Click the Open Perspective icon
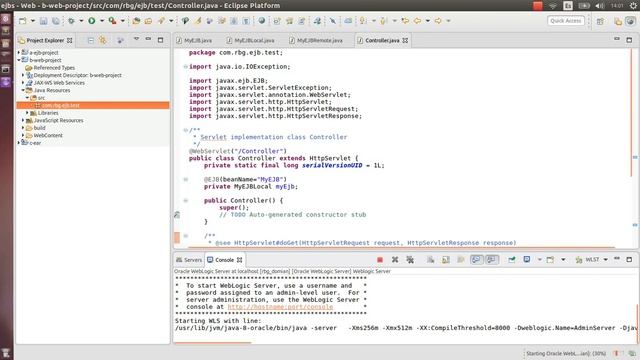This screenshot has height=360, width=640. [x=600, y=21]
